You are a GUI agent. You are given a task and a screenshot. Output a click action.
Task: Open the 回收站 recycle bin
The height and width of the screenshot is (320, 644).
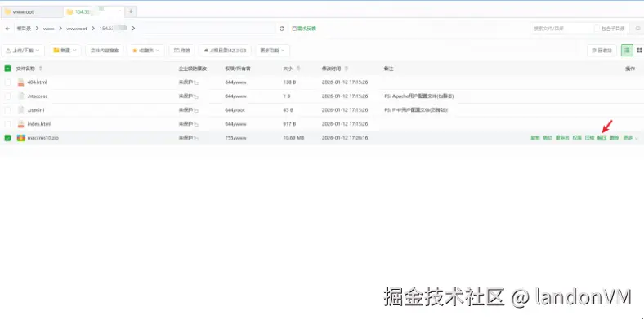pyautogui.click(x=602, y=51)
